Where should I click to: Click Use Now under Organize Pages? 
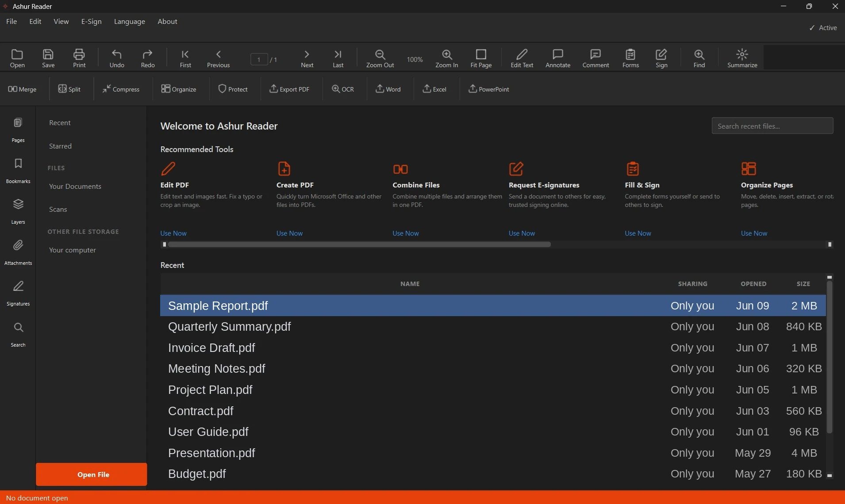754,233
